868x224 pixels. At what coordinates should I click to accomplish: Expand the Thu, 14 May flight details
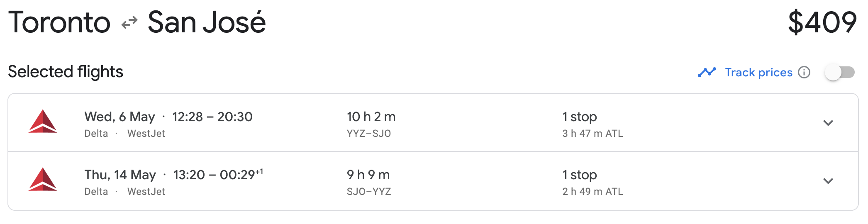pyautogui.click(x=828, y=181)
